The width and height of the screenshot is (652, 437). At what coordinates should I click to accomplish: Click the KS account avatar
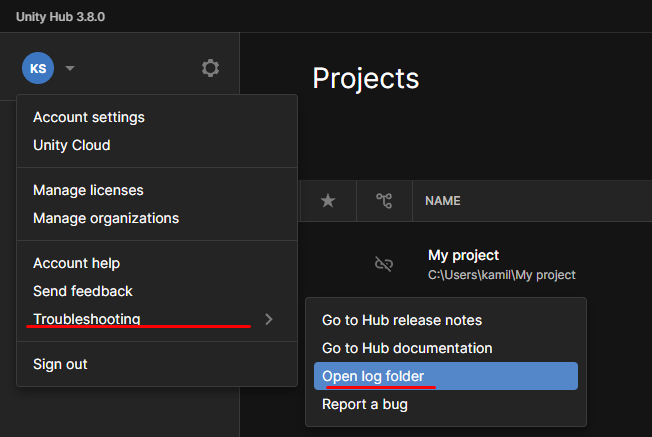(x=38, y=68)
